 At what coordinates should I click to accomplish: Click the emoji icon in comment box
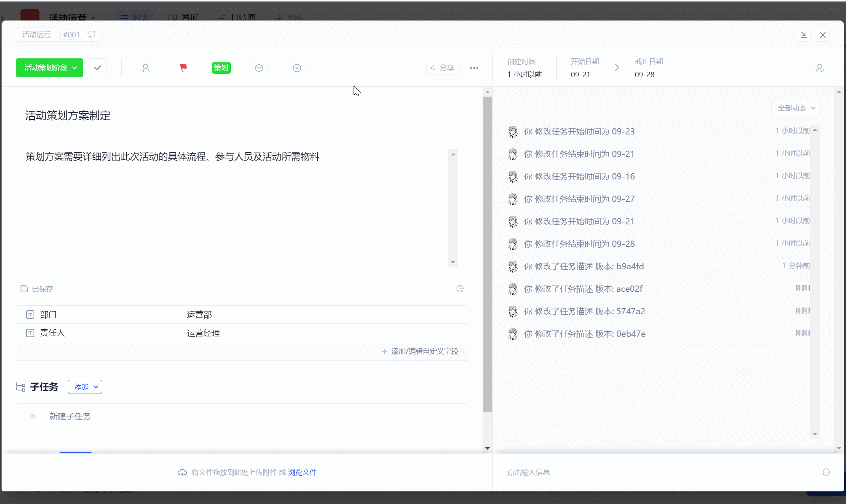[826, 472]
